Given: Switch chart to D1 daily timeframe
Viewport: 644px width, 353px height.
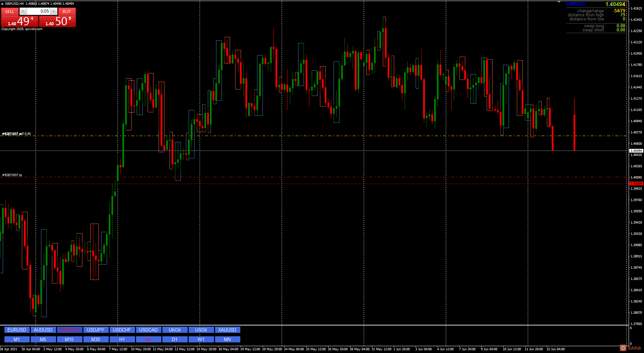Looking at the screenshot, I should pyautogui.click(x=175, y=339).
